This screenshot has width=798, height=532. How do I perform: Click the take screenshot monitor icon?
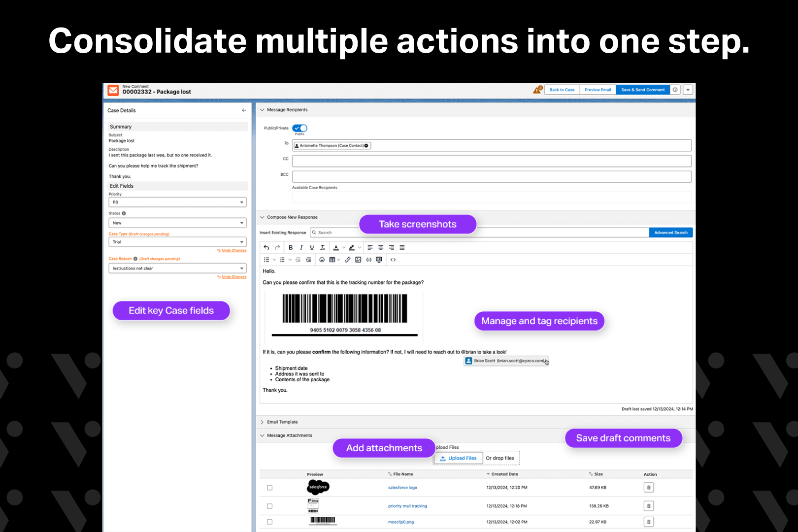pyautogui.click(x=379, y=260)
